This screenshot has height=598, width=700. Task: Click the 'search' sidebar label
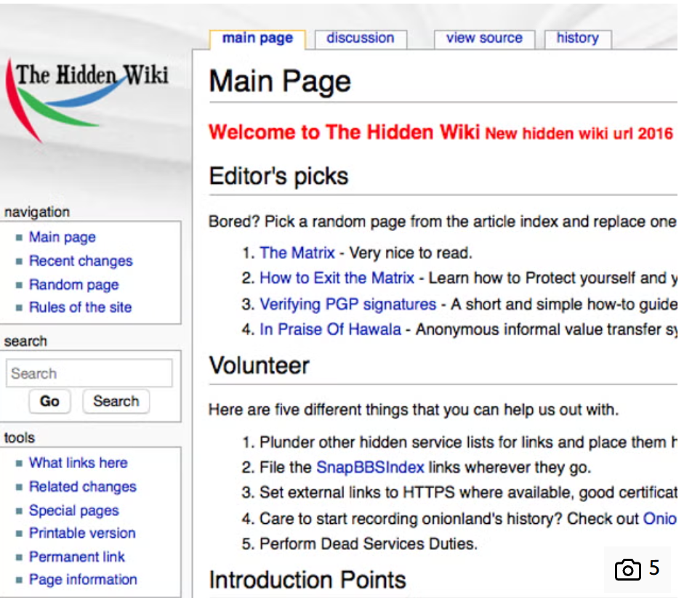coord(25,342)
